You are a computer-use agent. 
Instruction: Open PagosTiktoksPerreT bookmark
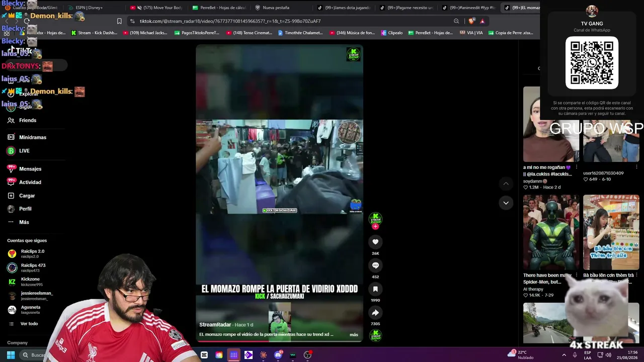(197, 33)
